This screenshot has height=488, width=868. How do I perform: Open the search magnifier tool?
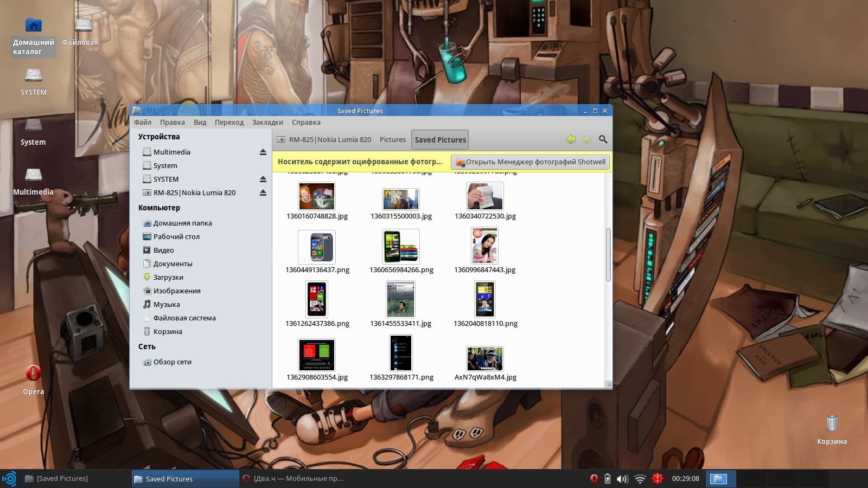click(x=603, y=139)
